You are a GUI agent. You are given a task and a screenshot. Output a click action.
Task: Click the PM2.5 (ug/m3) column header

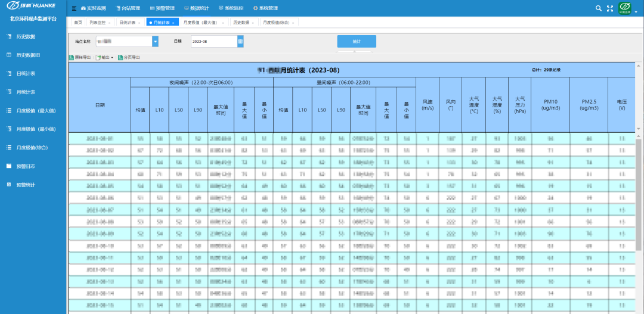pyautogui.click(x=589, y=105)
